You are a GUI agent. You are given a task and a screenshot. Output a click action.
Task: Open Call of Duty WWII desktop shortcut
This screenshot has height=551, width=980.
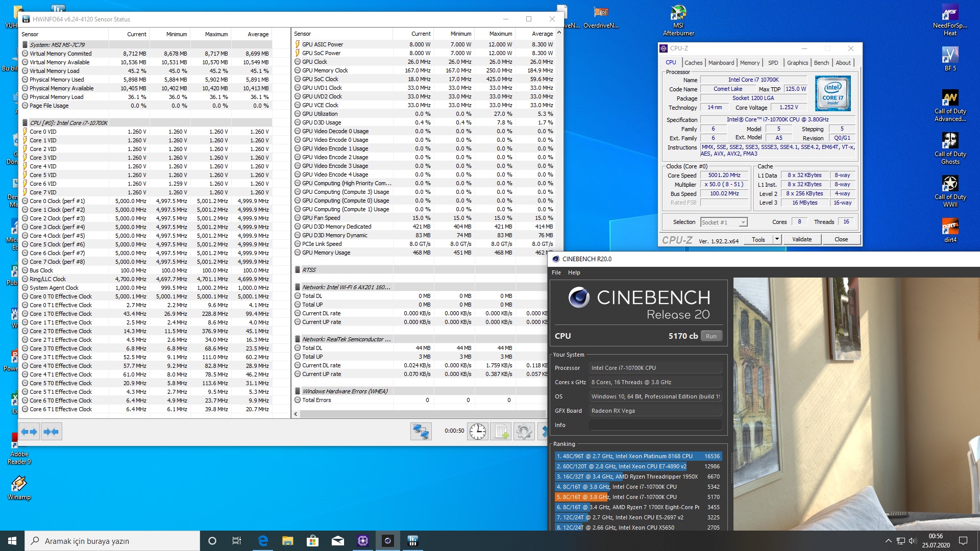tap(950, 191)
